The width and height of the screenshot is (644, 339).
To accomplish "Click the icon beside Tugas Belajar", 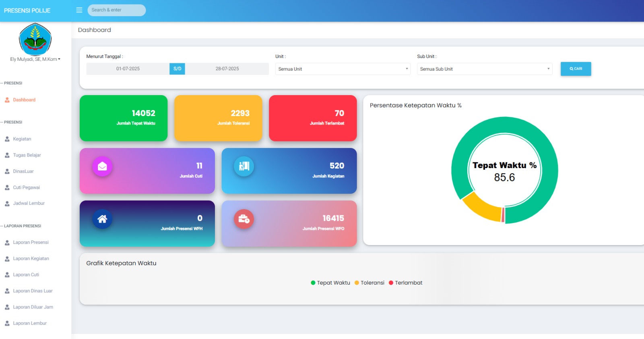I will coord(7,155).
